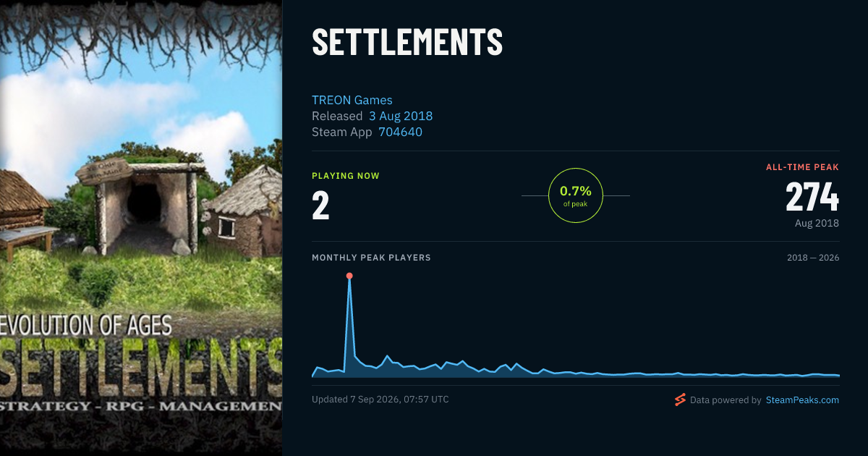Open the SteamPeaks.com link

tap(802, 400)
